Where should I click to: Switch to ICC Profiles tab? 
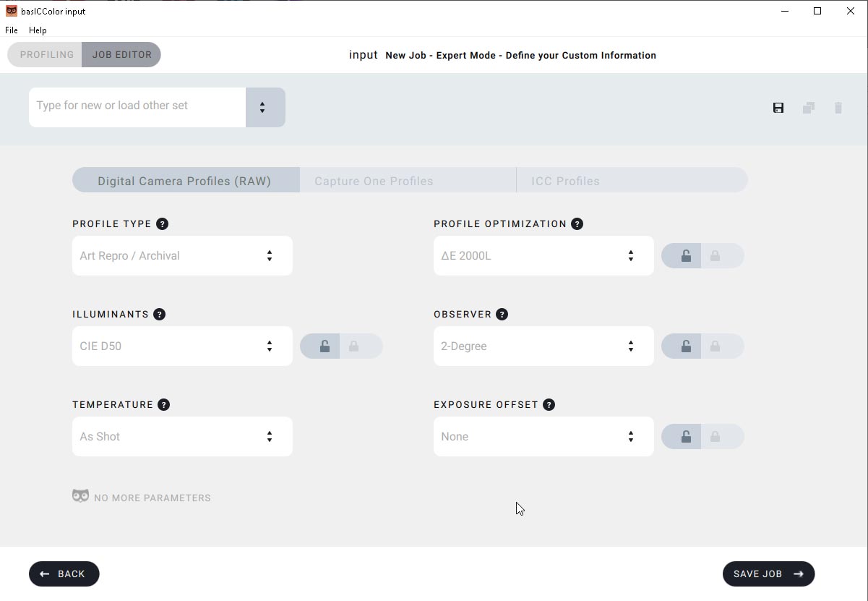[632, 180]
